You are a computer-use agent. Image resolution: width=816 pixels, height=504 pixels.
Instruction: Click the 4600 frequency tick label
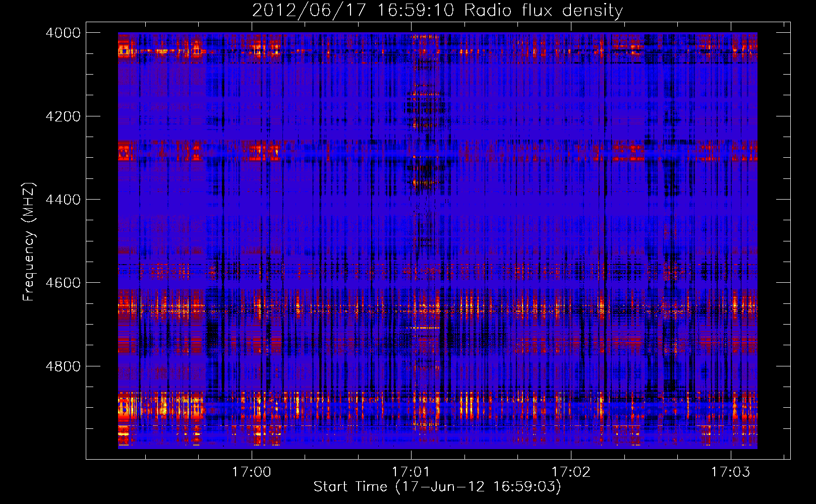(x=63, y=283)
